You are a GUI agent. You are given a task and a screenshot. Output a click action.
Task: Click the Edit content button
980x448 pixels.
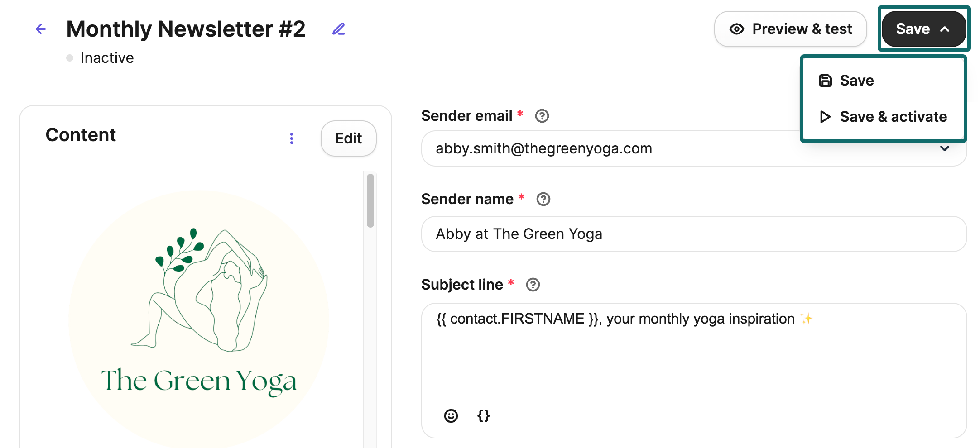[348, 138]
